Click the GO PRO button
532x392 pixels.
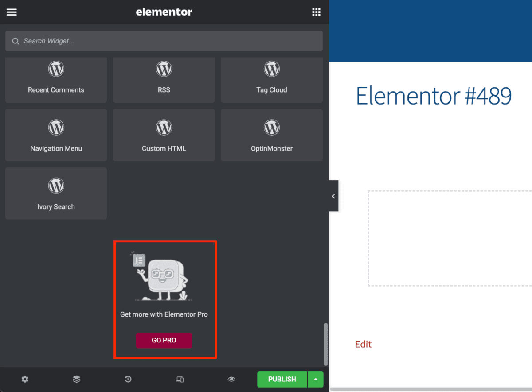pyautogui.click(x=164, y=340)
